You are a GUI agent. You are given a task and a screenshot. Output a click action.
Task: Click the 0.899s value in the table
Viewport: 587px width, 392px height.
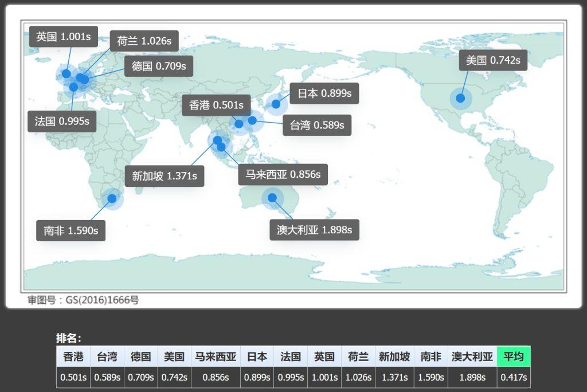coord(257,377)
